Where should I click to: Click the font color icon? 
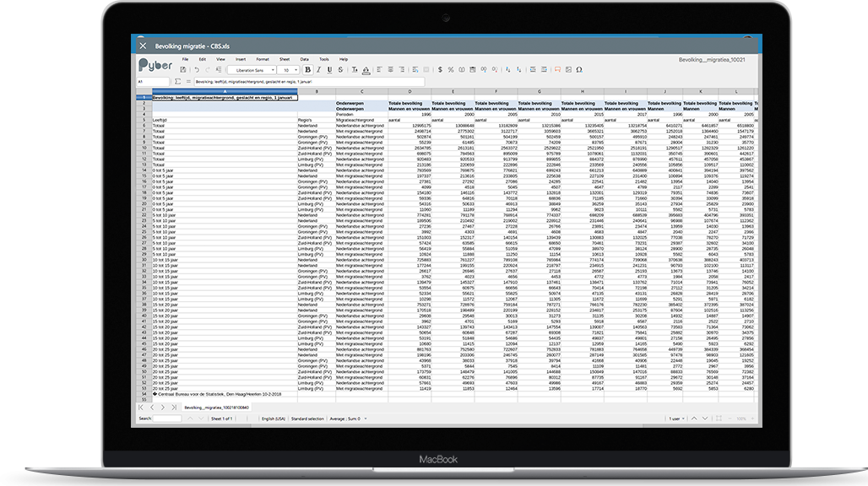tap(355, 70)
